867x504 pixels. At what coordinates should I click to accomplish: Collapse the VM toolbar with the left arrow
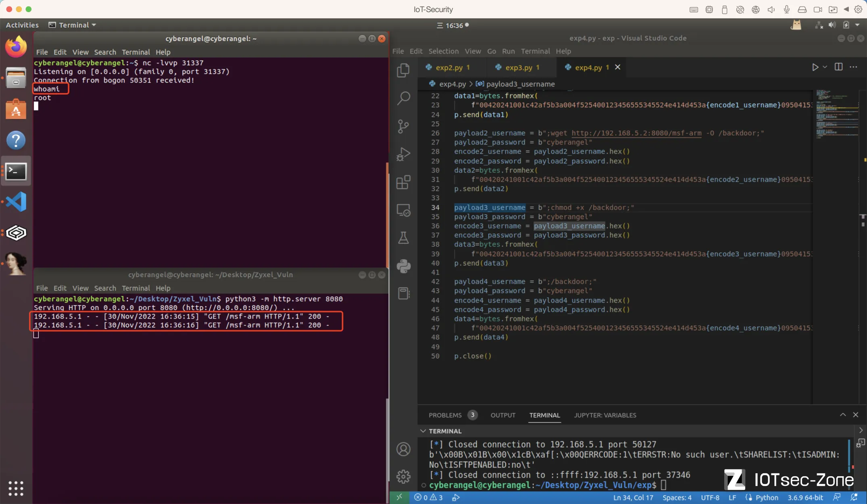(x=846, y=9)
